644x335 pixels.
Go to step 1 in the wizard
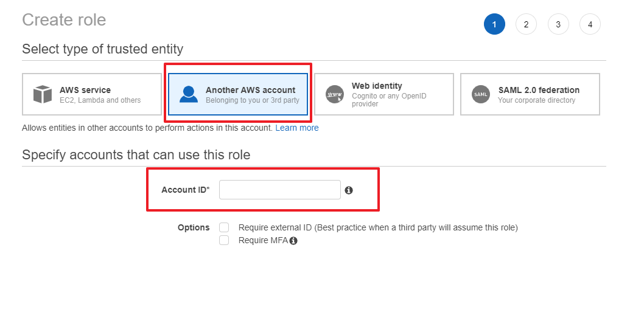click(494, 24)
